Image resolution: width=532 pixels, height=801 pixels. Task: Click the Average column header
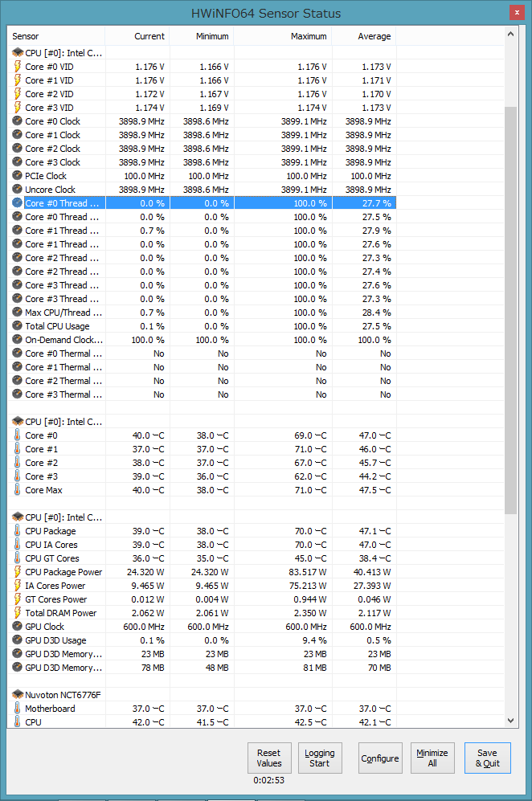(364, 36)
